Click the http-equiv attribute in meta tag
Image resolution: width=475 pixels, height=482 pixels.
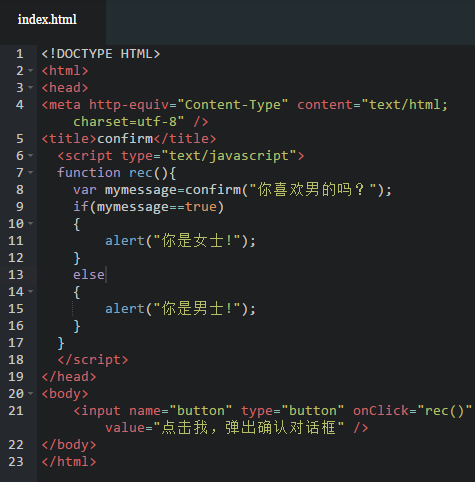129,105
